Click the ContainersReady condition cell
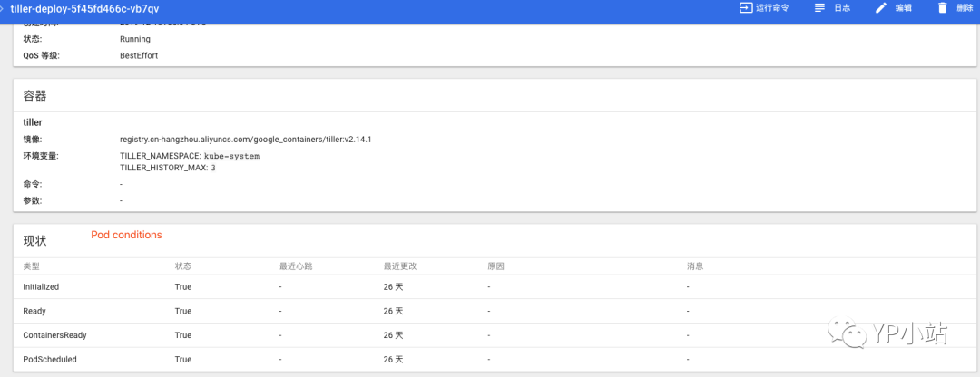This screenshot has height=377, width=980. point(55,335)
